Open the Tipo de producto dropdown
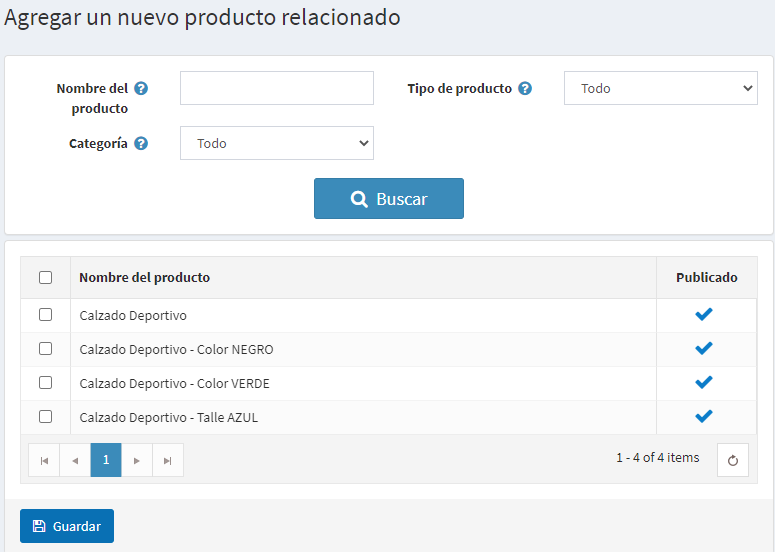Image resolution: width=775 pixels, height=552 pixels. coord(661,88)
